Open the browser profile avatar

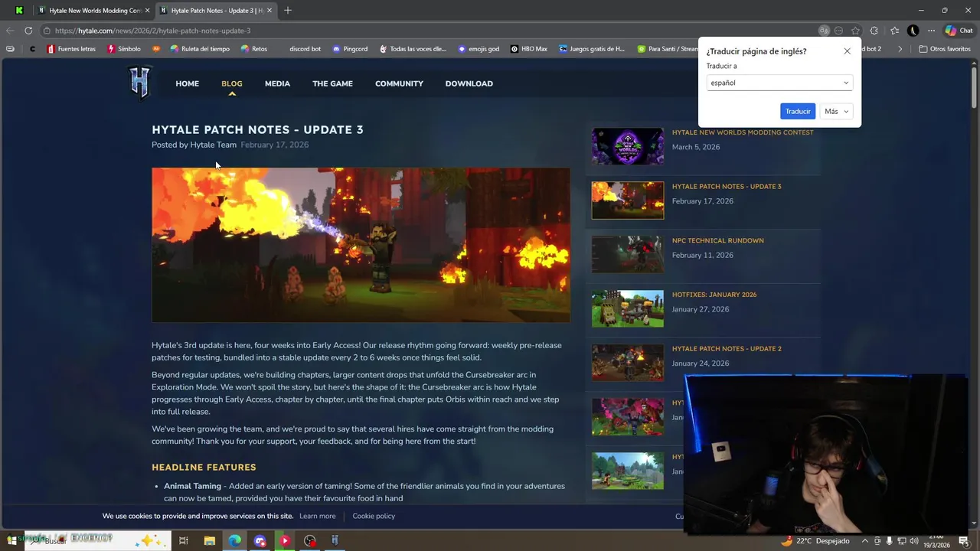[913, 31]
